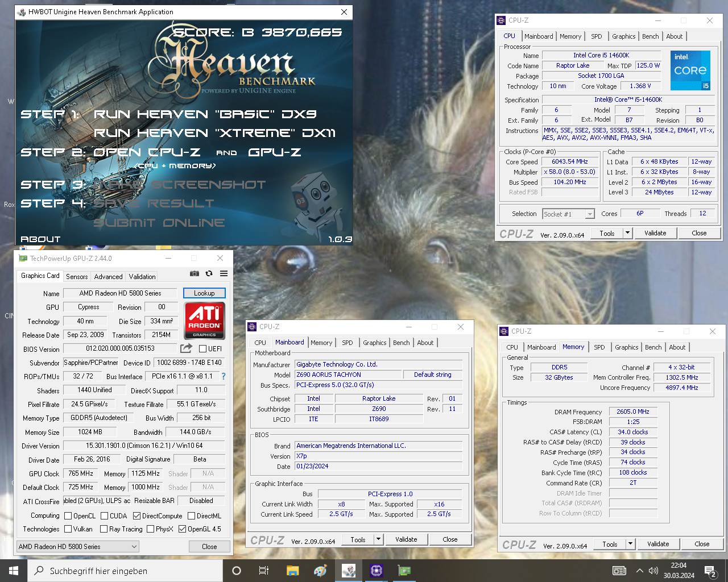
Task: Click Close button in GPU-Z
Action: [209, 546]
